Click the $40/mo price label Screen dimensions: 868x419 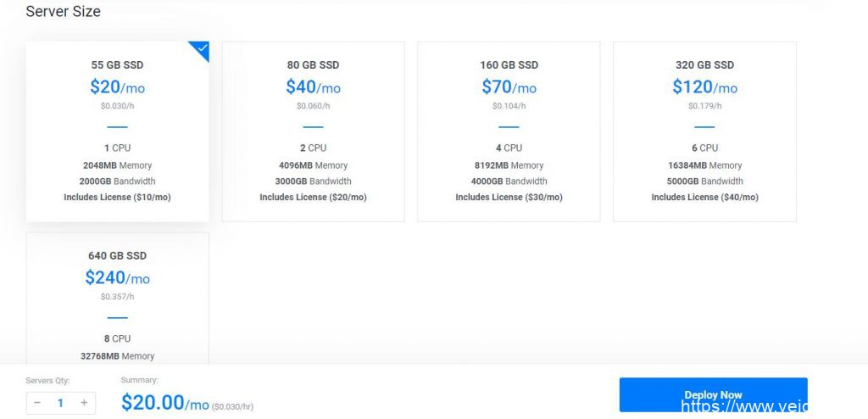[x=313, y=87]
